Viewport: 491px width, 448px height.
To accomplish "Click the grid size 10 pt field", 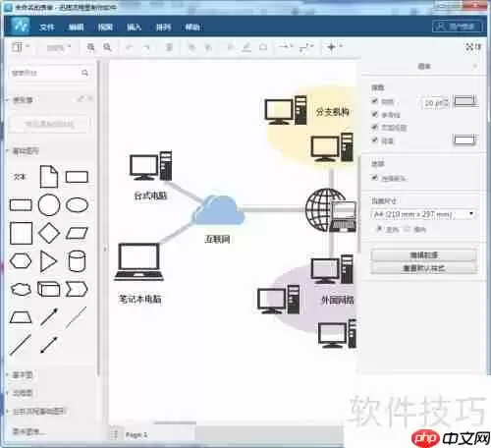I will pos(435,103).
